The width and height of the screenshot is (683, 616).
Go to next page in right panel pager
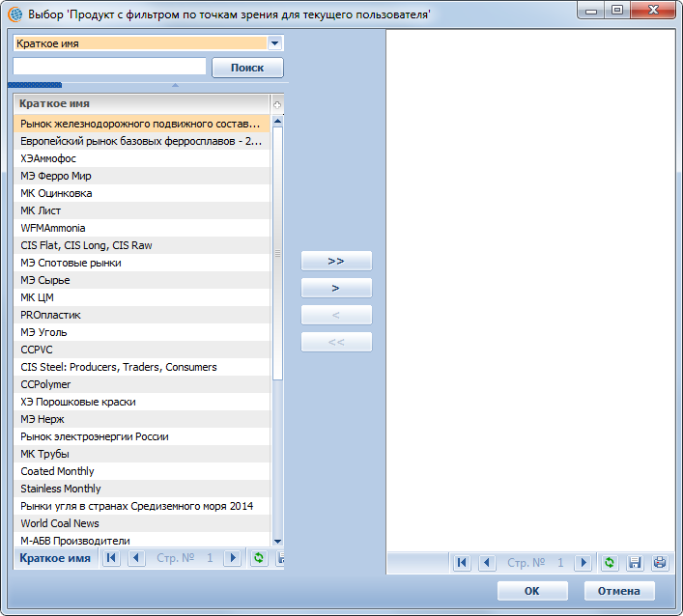pyautogui.click(x=583, y=563)
